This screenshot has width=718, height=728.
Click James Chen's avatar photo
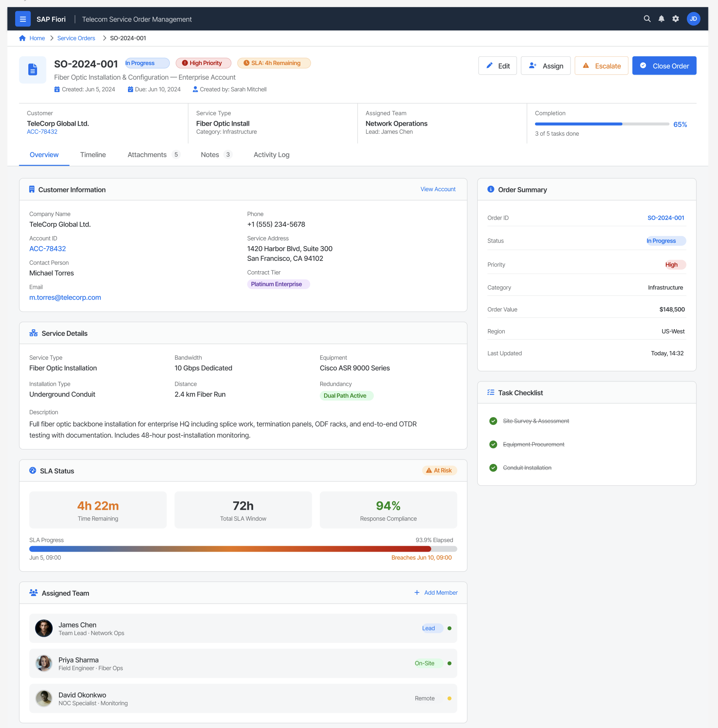[x=44, y=628]
